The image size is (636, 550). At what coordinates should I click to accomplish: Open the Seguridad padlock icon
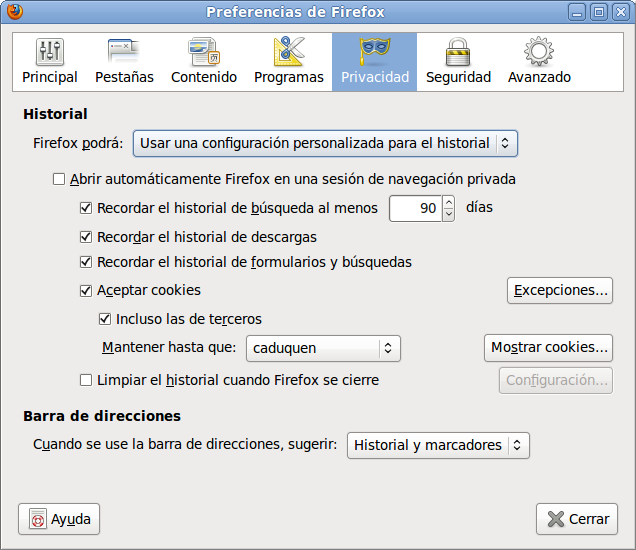tap(458, 52)
